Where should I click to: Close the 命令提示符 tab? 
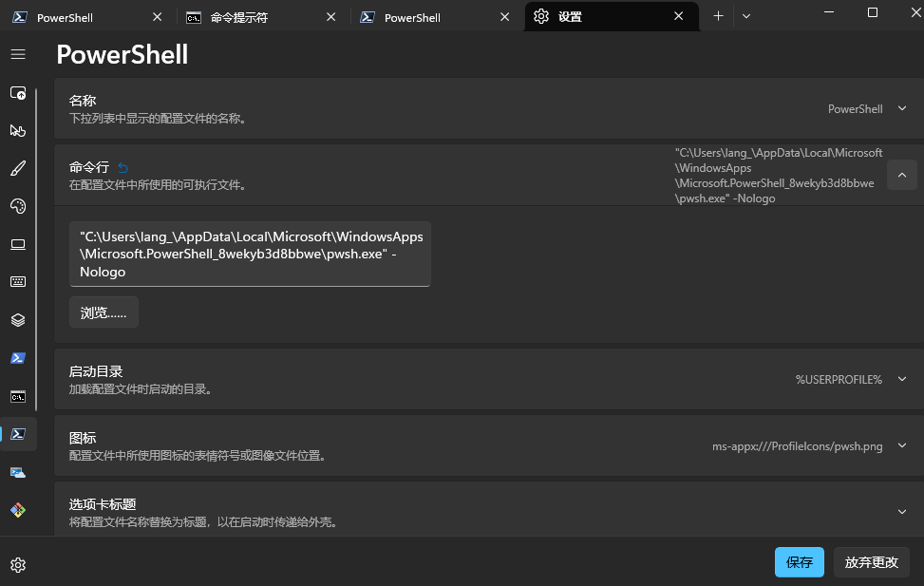coord(331,17)
